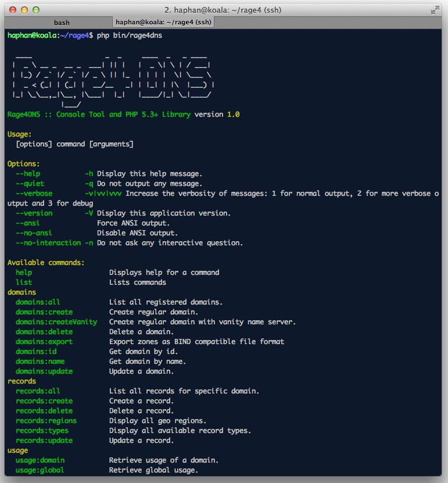
Task: Click the fullscreen arrows icon in title bar
Action: pyautogui.click(x=435, y=10)
